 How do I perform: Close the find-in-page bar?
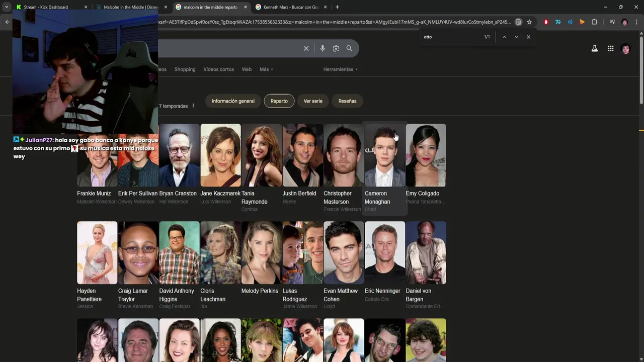click(528, 37)
